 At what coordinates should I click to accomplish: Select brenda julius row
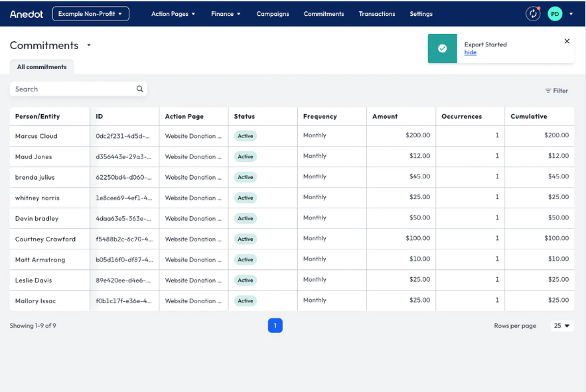click(292, 177)
